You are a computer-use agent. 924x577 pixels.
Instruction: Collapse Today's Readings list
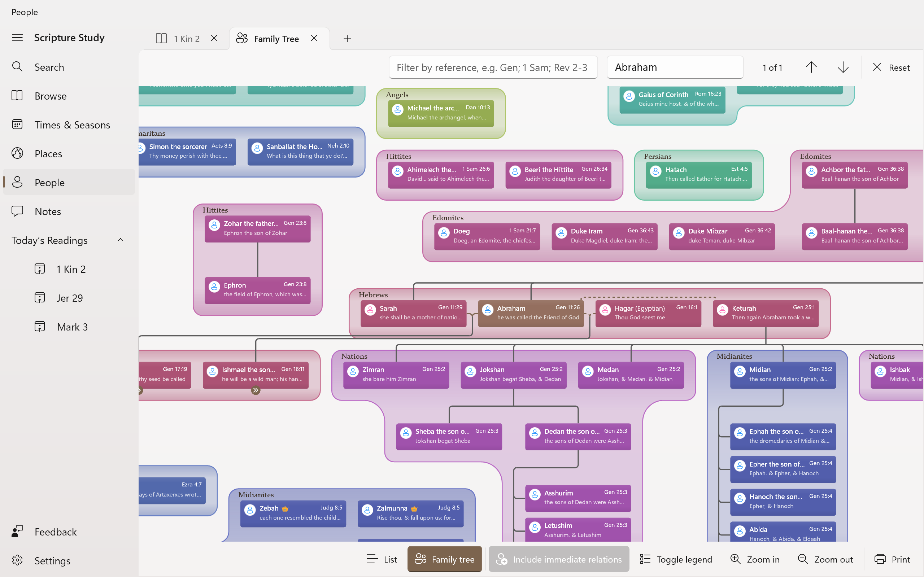pos(121,240)
